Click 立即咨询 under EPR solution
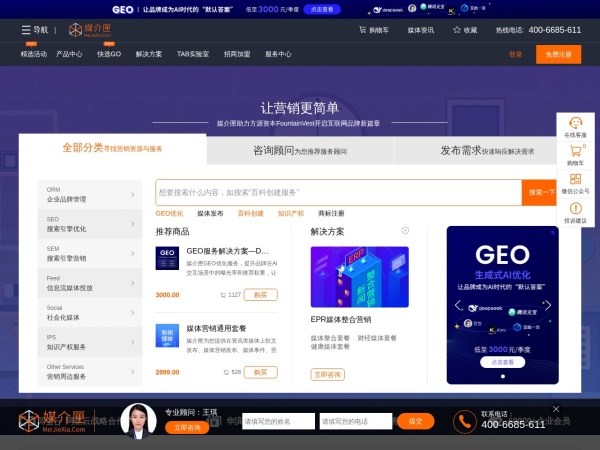Viewport: 600px width, 450px height. 328,375
